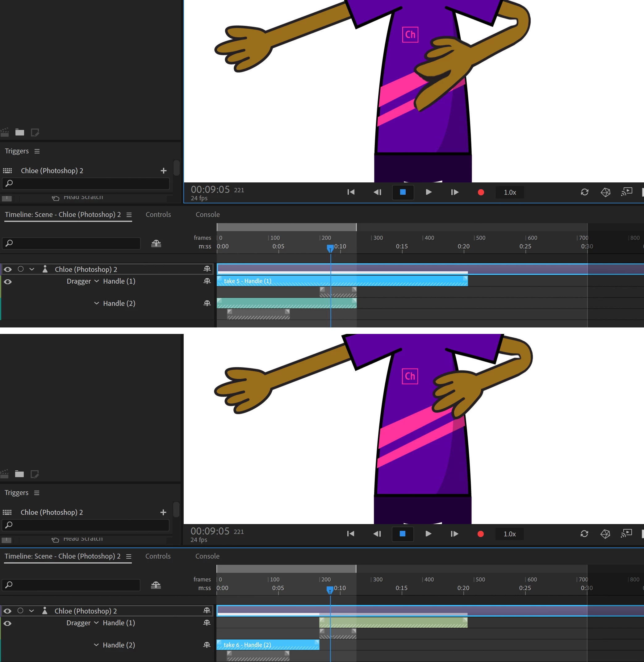Screen dimensions: 644x662
Task: Click the new folder icon above the upper Triggers panel
Action: pos(20,132)
